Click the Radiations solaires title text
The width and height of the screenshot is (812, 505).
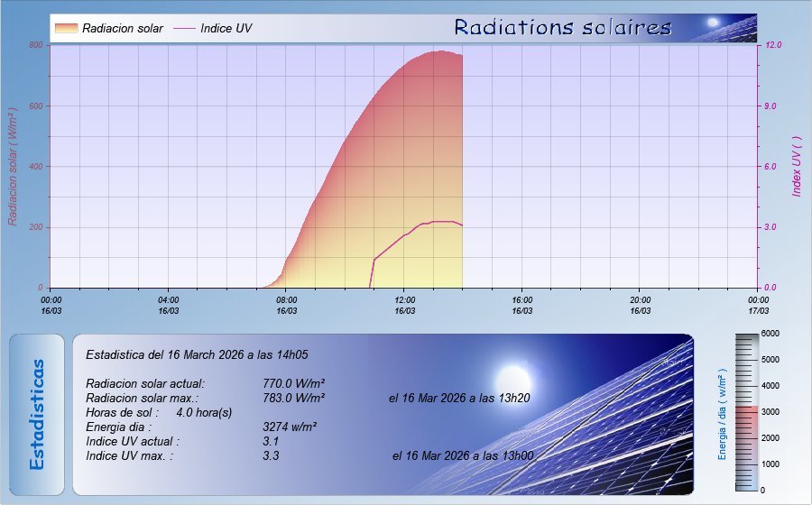pyautogui.click(x=563, y=27)
